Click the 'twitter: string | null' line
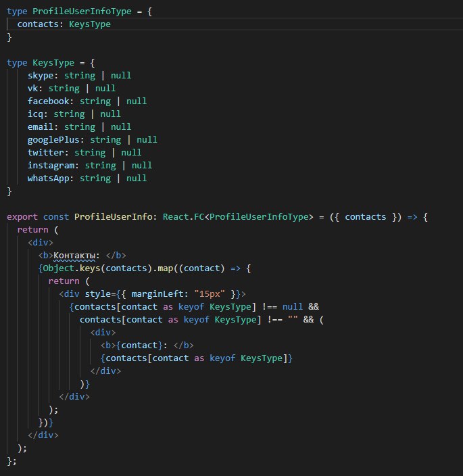Screen dimensions: 463x476 (x=84, y=152)
